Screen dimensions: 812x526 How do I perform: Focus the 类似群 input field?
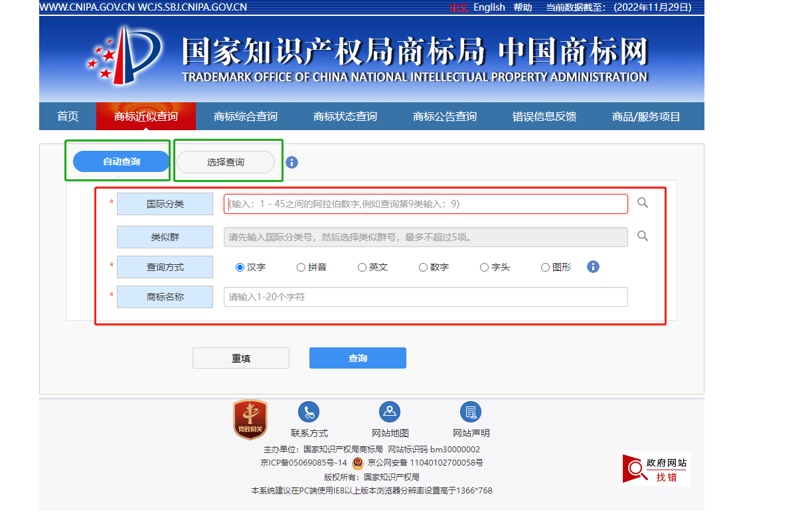(x=426, y=237)
